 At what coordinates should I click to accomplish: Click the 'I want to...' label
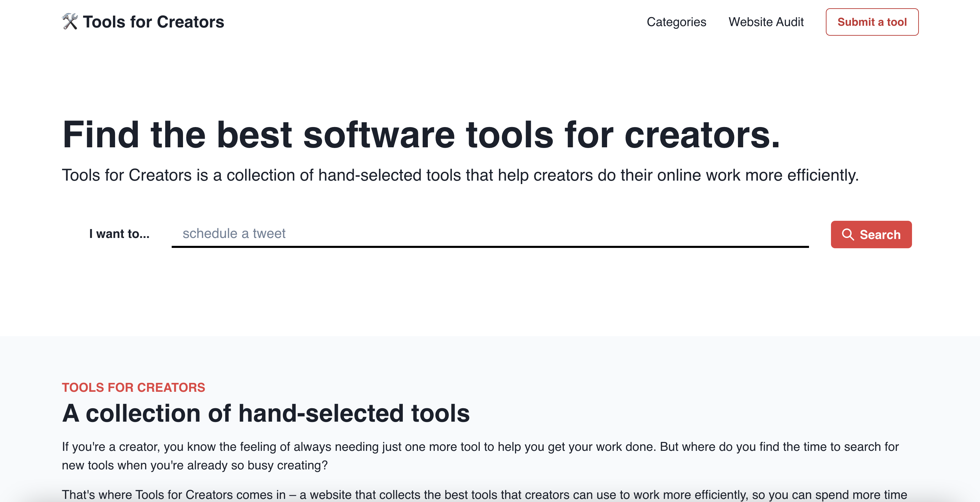point(119,234)
